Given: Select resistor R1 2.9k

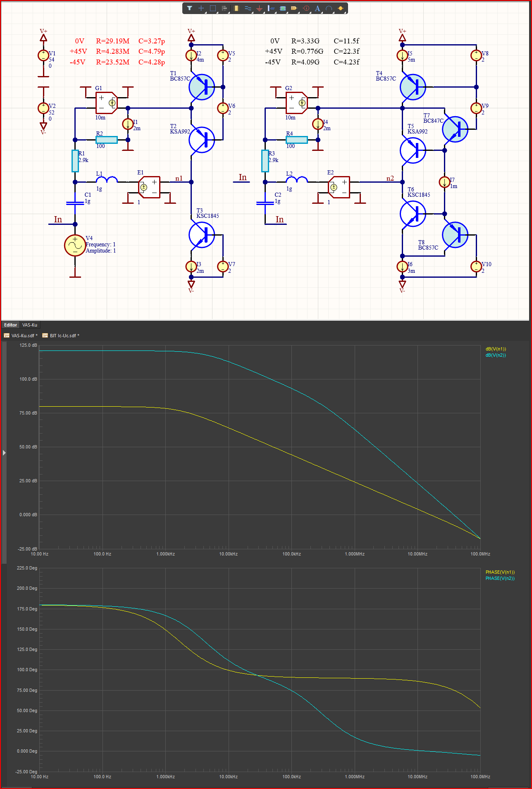Looking at the screenshot, I should 75,161.
